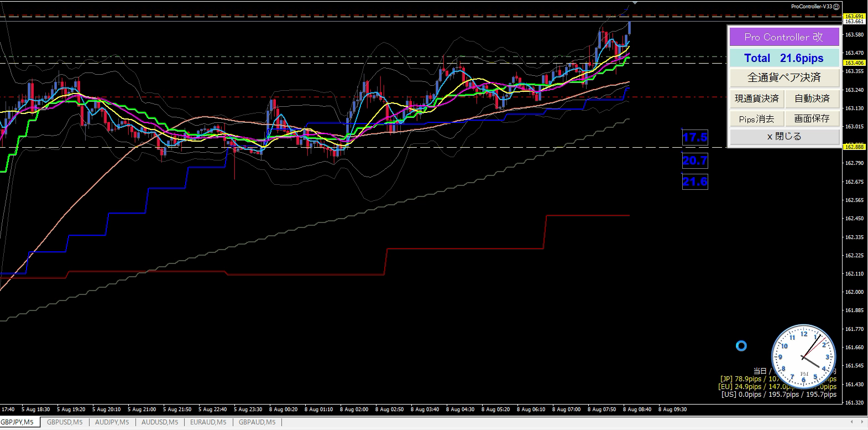
Task: Select the 17.5 pips label
Action: (695, 137)
